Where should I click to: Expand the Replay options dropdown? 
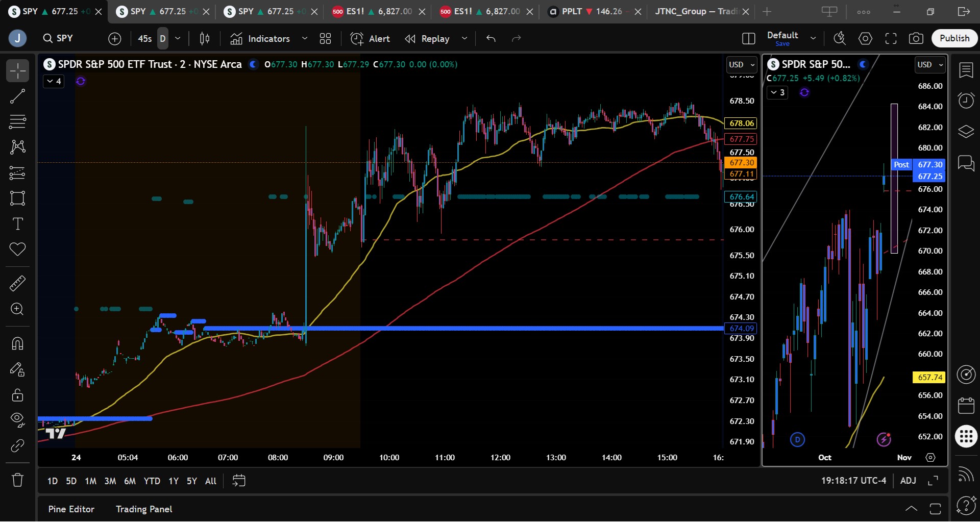[464, 38]
